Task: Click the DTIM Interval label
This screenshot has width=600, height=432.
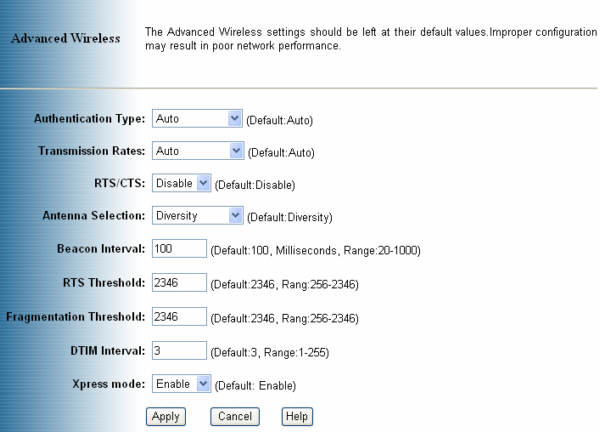Action: (x=108, y=350)
